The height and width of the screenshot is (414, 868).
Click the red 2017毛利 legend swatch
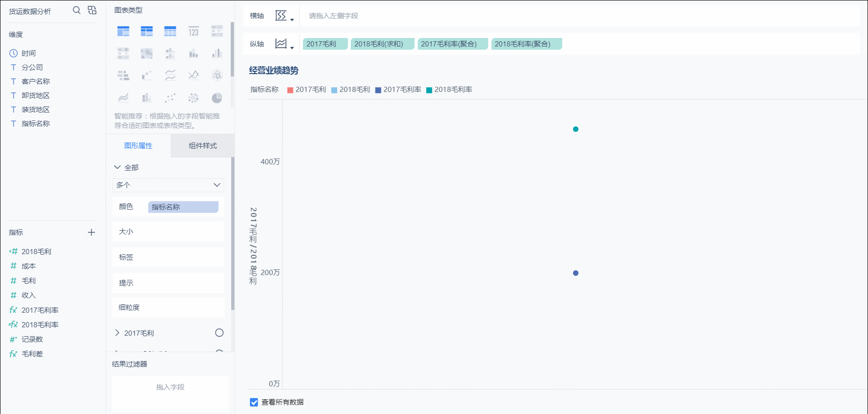tap(290, 90)
